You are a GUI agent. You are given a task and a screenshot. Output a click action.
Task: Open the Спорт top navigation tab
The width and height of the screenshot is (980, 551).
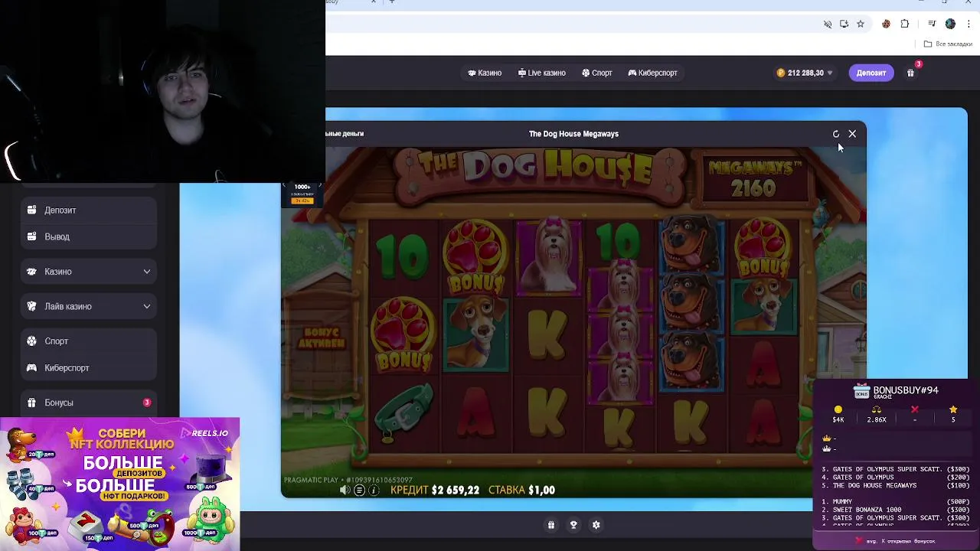point(596,73)
